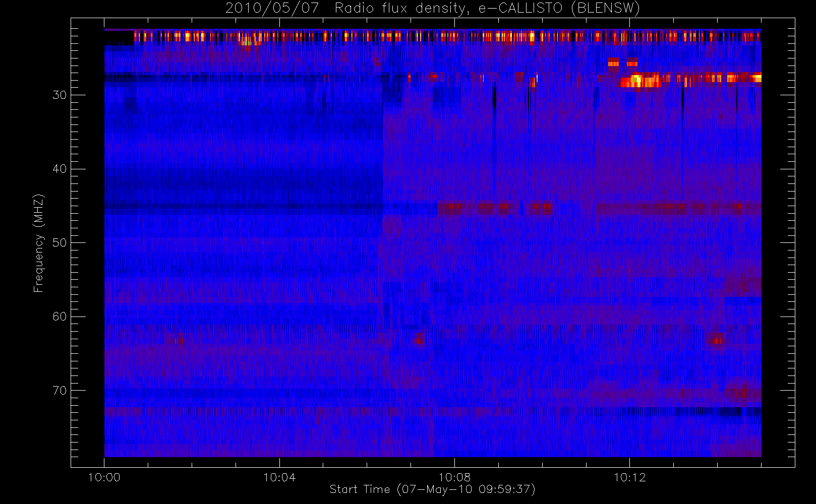
Task: Click the 10:08 time tick label
Action: [x=454, y=477]
